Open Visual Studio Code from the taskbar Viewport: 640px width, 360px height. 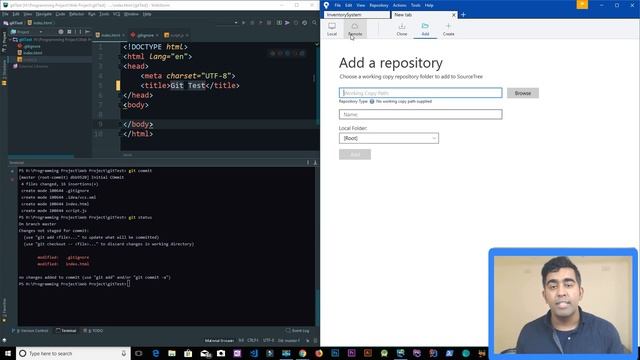[253, 353]
